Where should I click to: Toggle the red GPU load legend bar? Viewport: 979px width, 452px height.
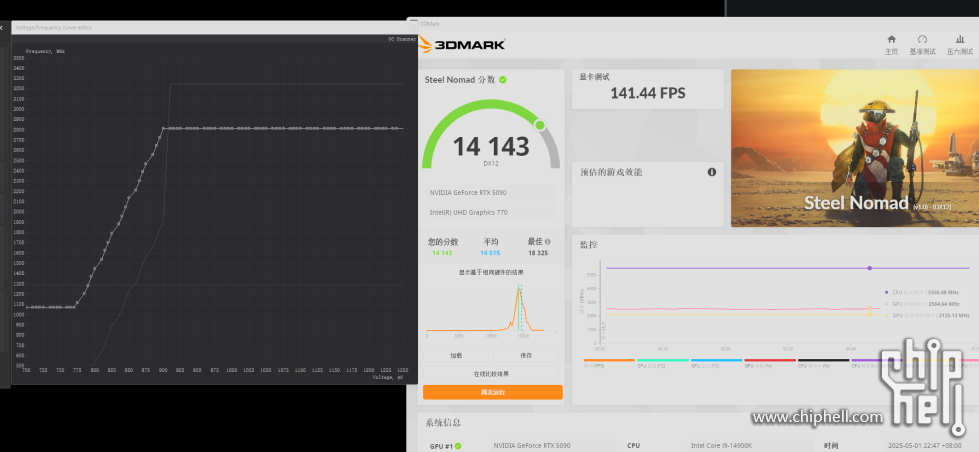[x=770, y=360]
